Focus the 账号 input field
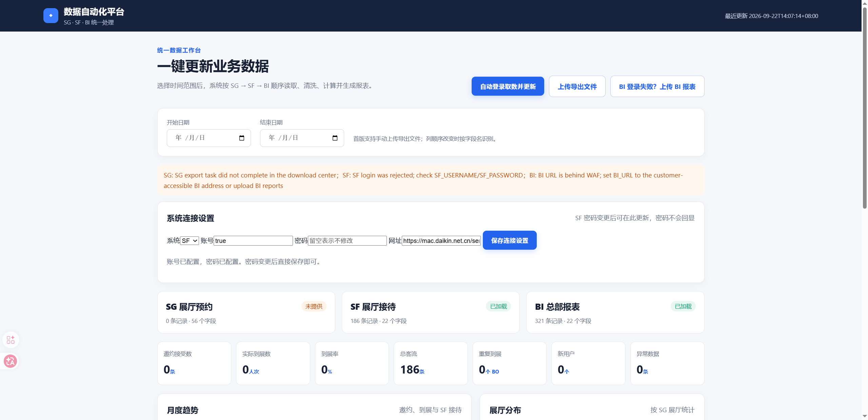This screenshot has width=868, height=420. pos(253,241)
